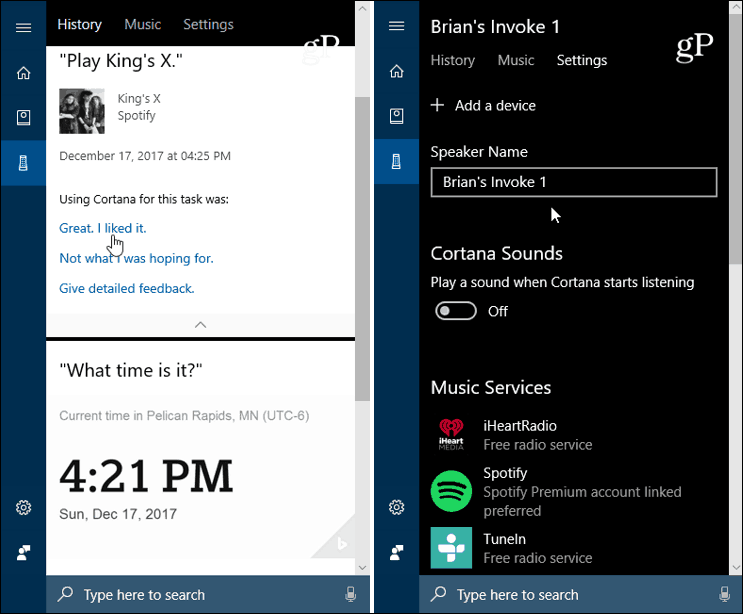Image resolution: width=743 pixels, height=614 pixels.
Task: Click '"Play King's X."' query heading
Action: tap(120, 61)
